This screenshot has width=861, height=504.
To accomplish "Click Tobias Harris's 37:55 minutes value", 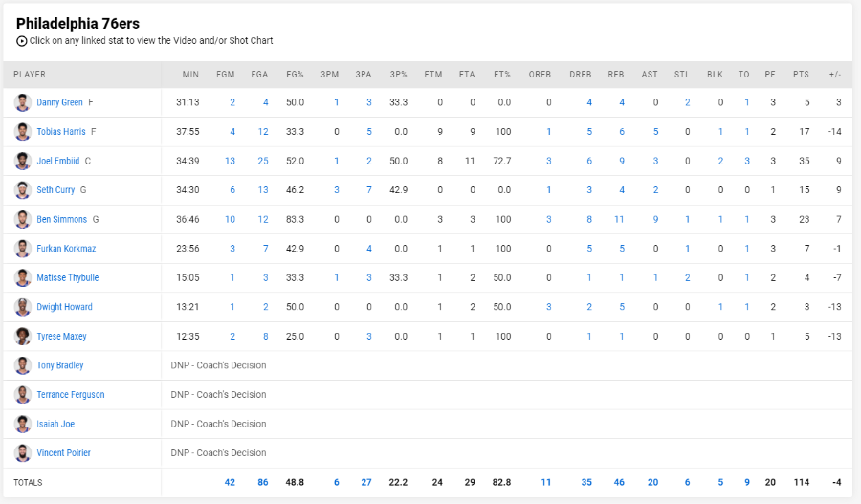I will [188, 132].
